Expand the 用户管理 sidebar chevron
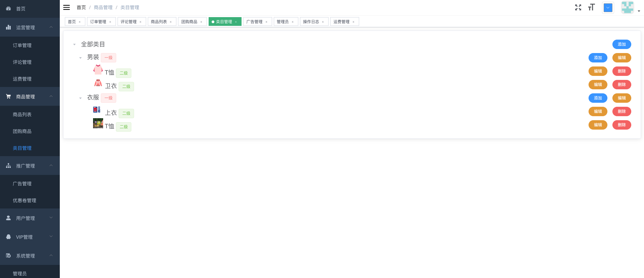This screenshot has width=644, height=278. 51,218
